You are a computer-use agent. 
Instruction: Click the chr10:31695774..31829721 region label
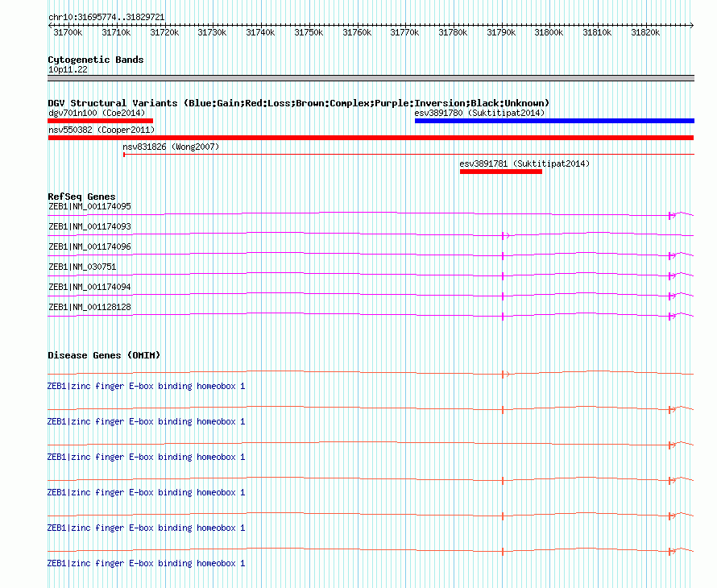click(106, 17)
